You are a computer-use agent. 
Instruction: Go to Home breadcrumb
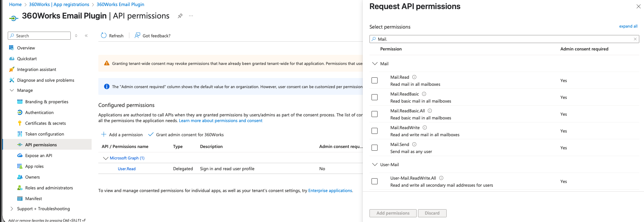15,4
